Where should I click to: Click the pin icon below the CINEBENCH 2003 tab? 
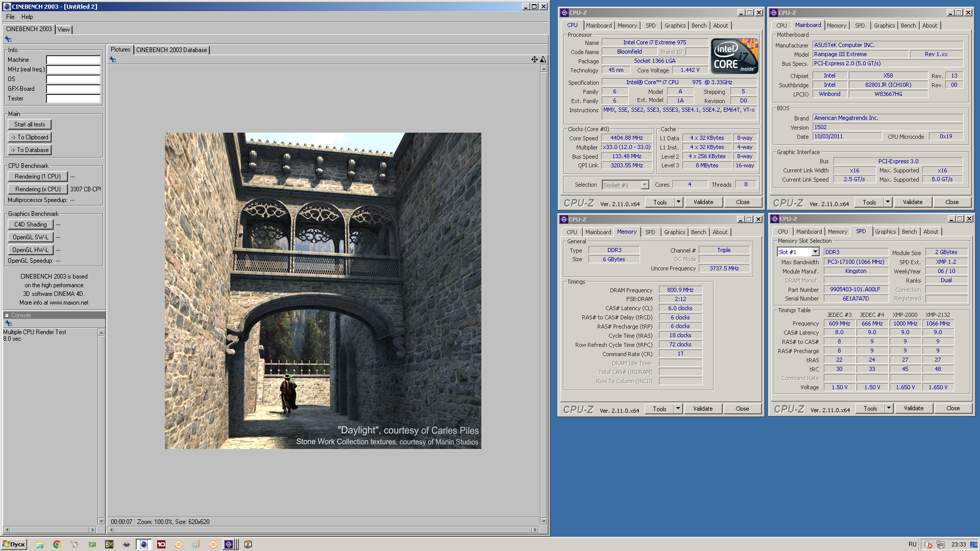pos(8,39)
